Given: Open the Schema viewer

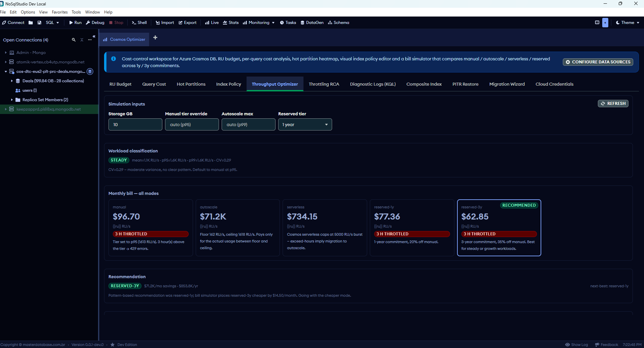Looking at the screenshot, I should click(339, 23).
